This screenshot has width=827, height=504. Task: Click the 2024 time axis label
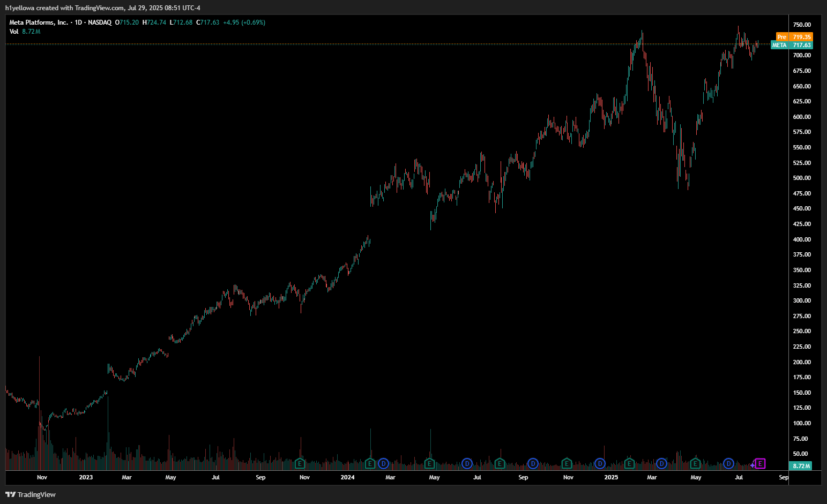(347, 477)
